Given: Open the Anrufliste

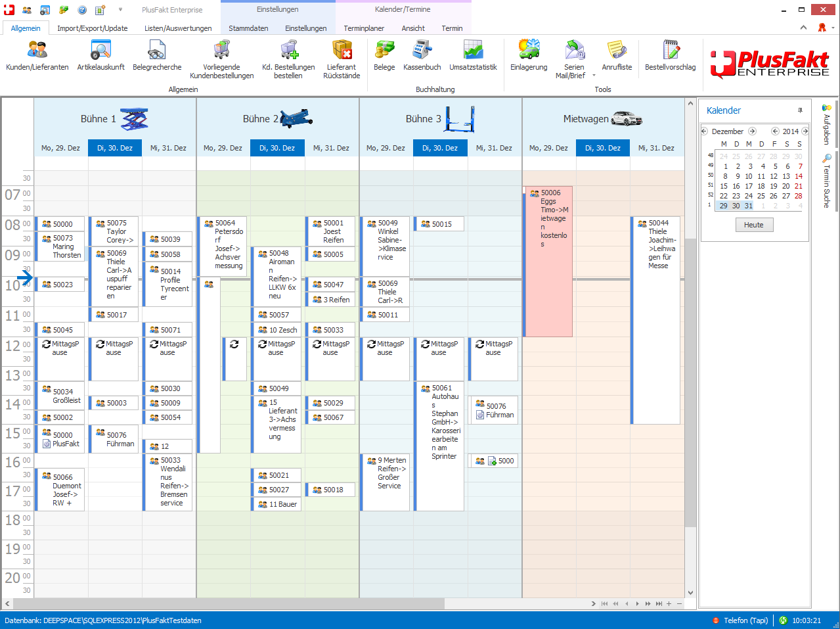Looking at the screenshot, I should point(617,56).
